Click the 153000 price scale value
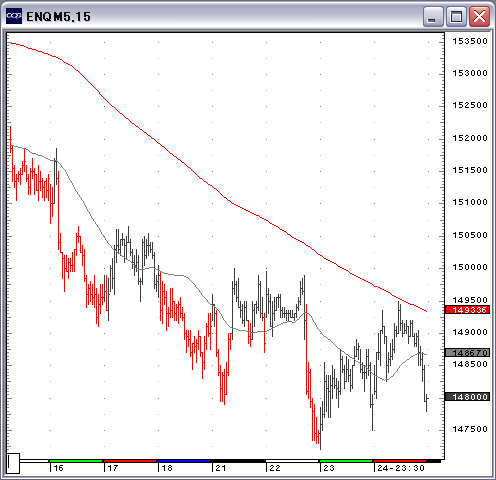The image size is (496, 480). click(470, 73)
